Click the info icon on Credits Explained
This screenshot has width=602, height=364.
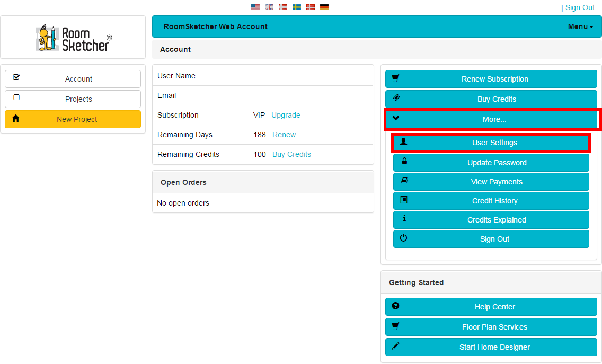pyautogui.click(x=404, y=218)
